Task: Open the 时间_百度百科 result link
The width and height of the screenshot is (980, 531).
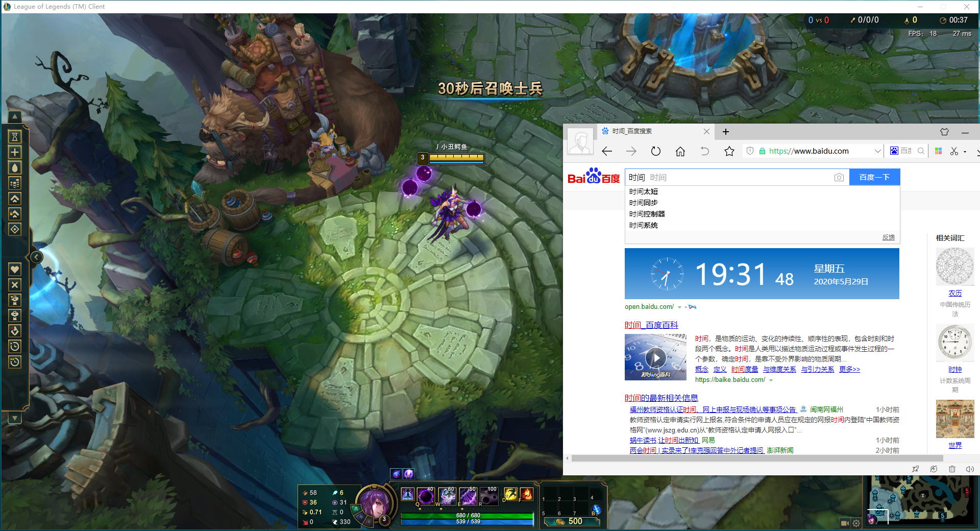Action: click(x=651, y=325)
